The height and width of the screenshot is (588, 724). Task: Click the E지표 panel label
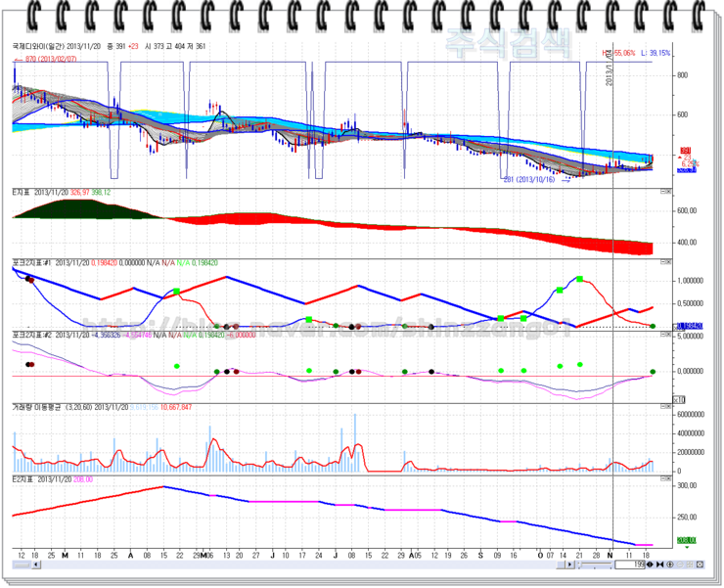(x=21, y=192)
